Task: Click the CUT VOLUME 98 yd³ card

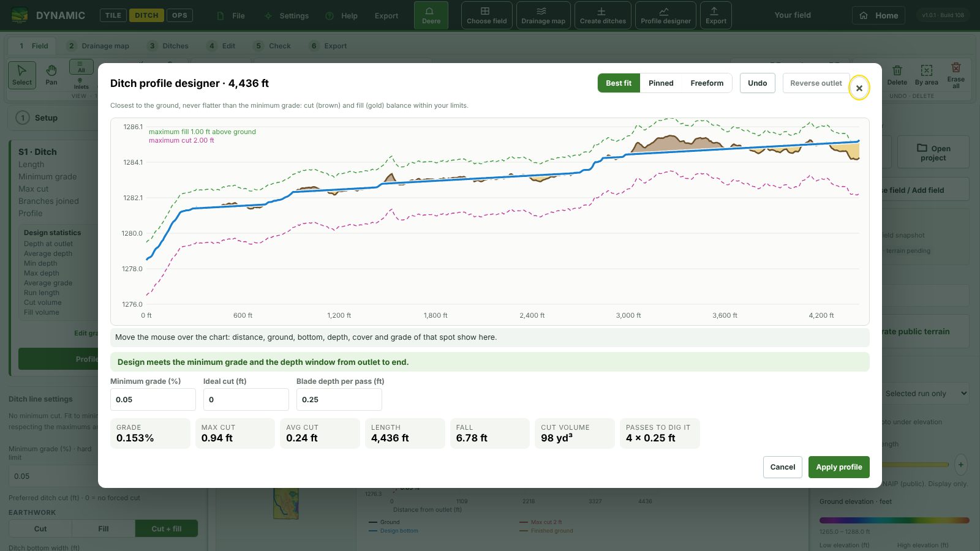Action: click(x=575, y=433)
